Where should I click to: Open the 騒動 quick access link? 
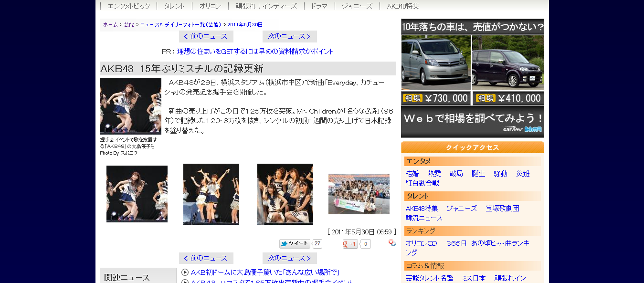point(501,174)
